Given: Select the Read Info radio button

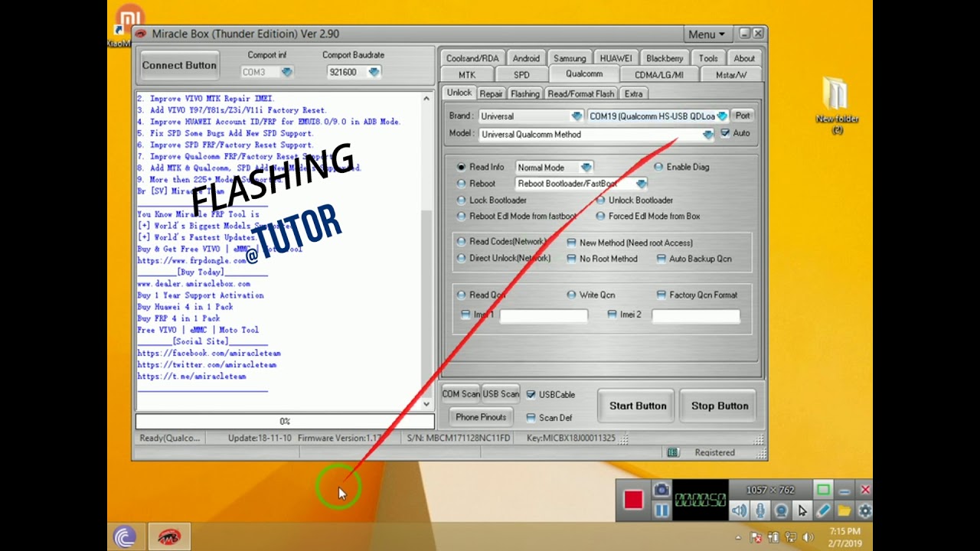Looking at the screenshot, I should point(461,167).
